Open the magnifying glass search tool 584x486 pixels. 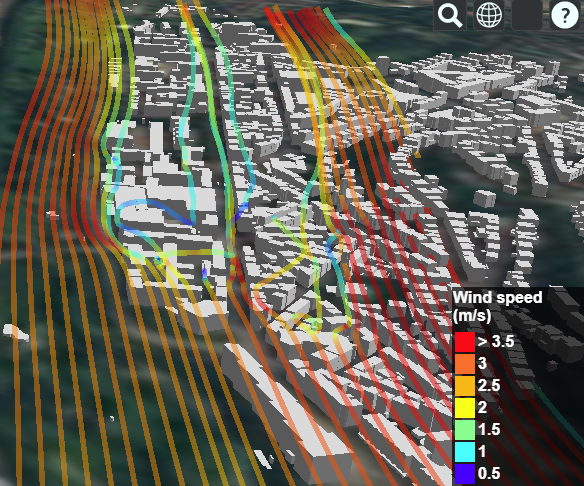point(450,15)
